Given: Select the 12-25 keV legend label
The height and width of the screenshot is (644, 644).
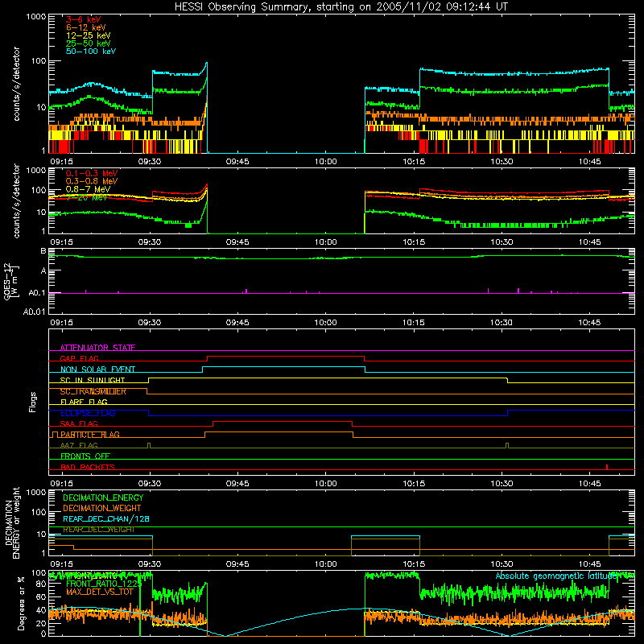Looking at the screenshot, I should (x=88, y=35).
